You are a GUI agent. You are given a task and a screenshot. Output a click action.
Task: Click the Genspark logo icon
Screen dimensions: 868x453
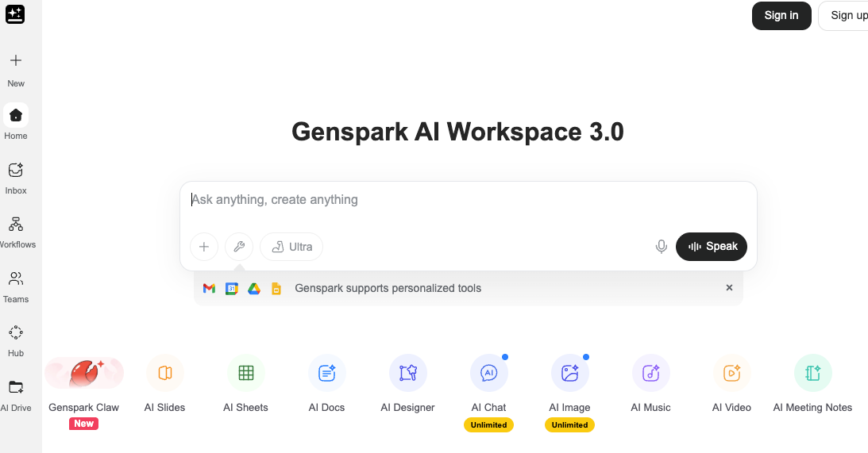pos(15,14)
